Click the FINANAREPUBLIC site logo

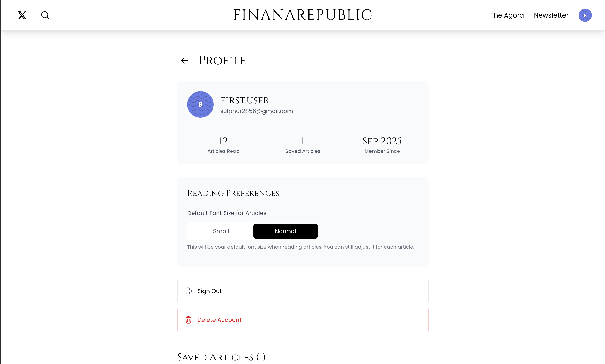coord(302,15)
